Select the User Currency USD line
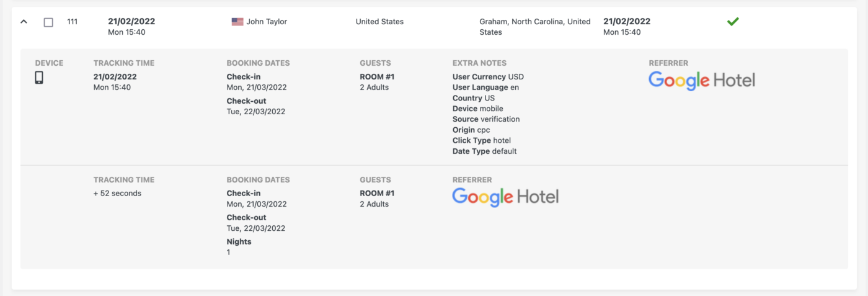 coord(488,77)
